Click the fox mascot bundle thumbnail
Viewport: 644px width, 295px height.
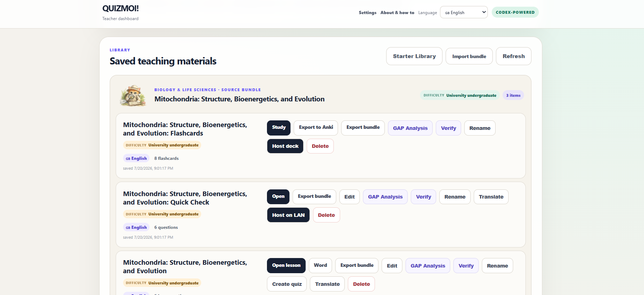coord(133,95)
